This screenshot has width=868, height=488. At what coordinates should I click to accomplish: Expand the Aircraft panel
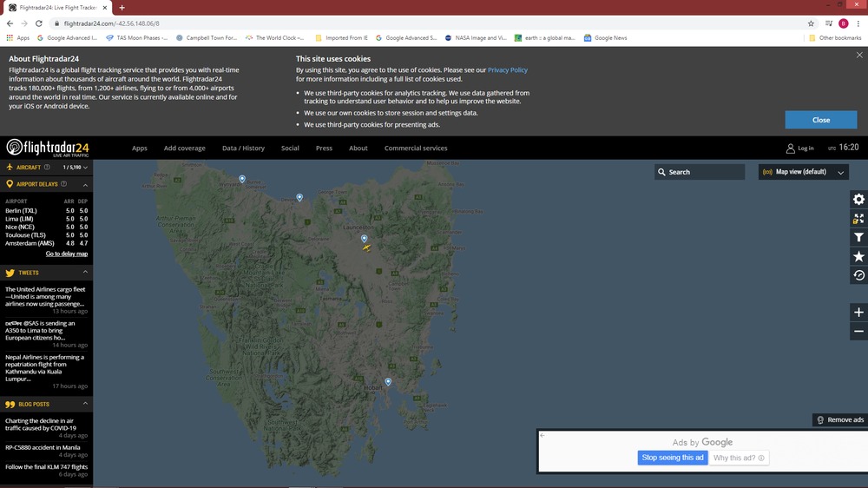point(86,167)
